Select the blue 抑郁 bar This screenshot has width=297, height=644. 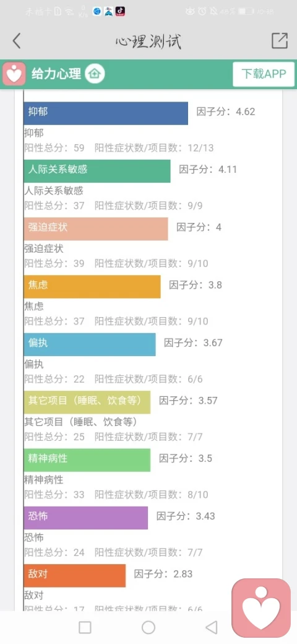[x=106, y=113]
